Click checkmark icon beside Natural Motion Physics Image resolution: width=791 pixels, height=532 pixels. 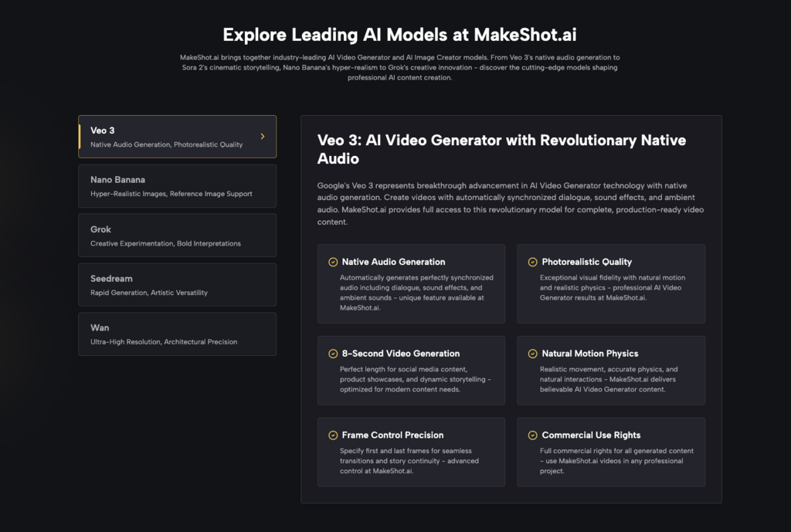coord(532,354)
